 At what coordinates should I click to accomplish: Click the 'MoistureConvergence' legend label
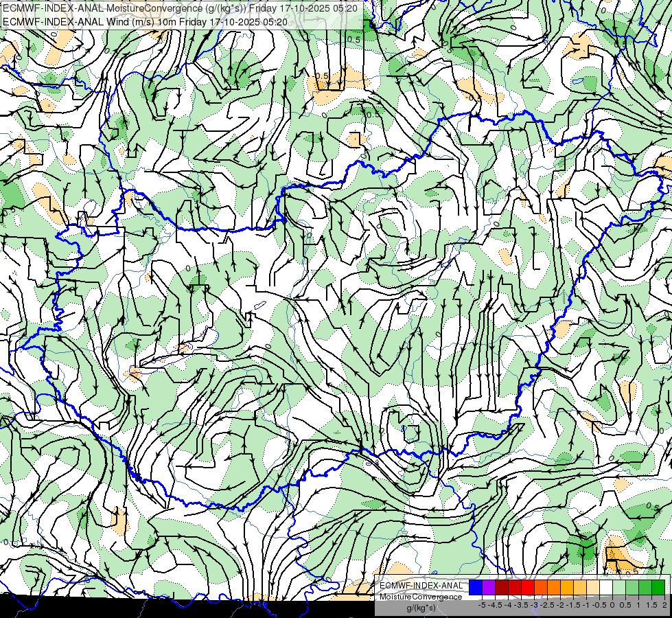tap(421, 597)
